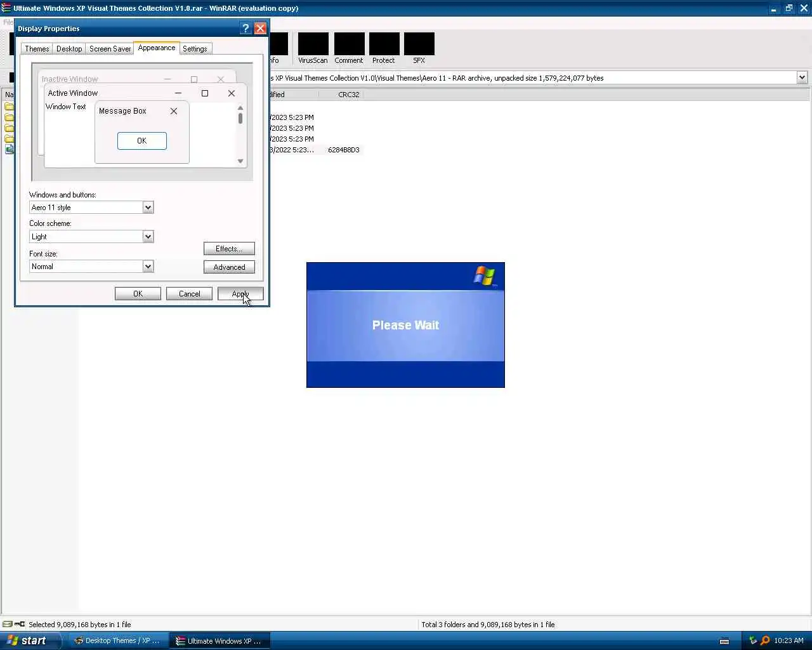Screen dimensions: 812x650
Task: Click the non-folder file icon in WinRAR list
Action: coord(9,150)
